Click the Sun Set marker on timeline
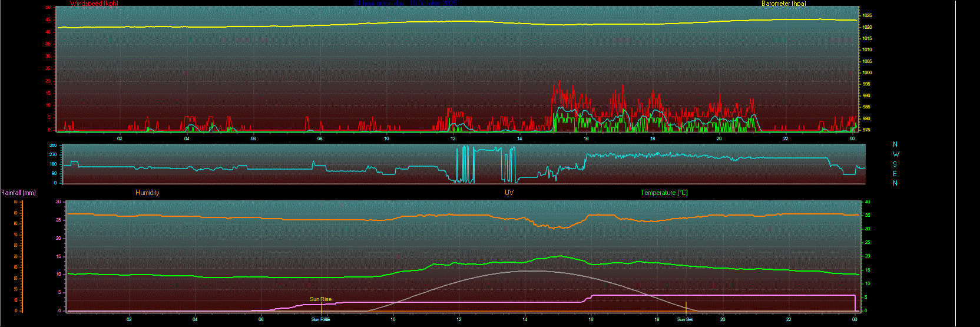 click(684, 319)
